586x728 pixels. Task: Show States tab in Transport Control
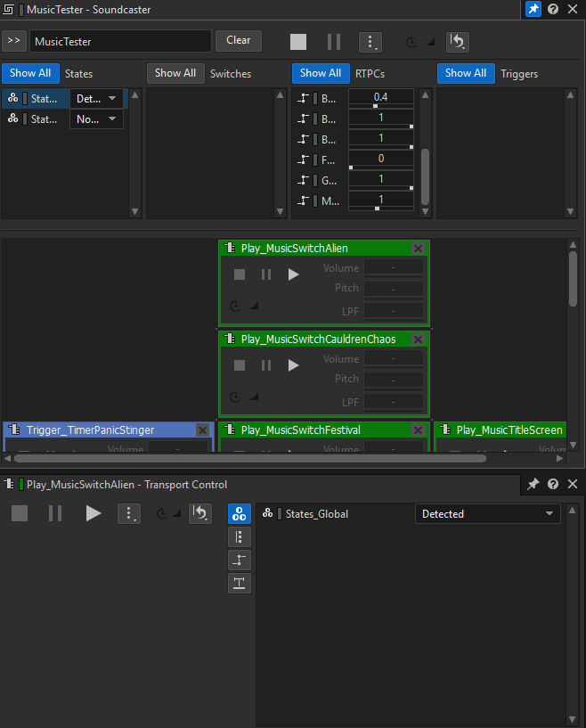pos(240,514)
